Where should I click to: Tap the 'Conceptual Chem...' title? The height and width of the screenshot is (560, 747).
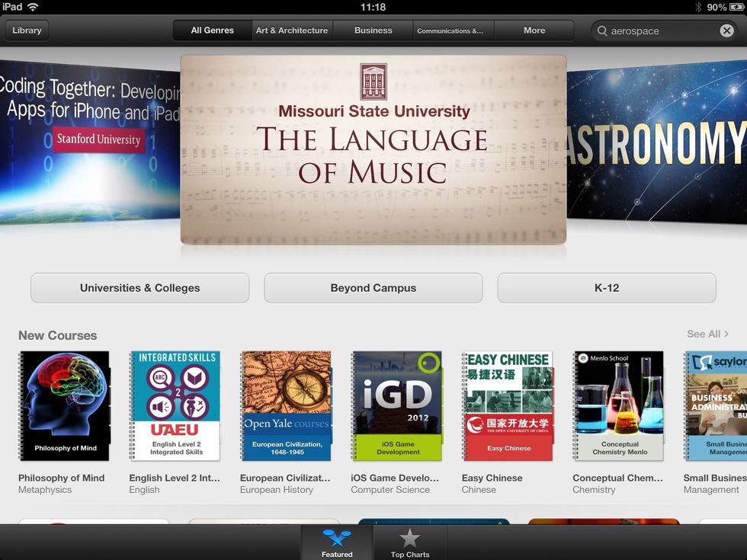click(618, 478)
